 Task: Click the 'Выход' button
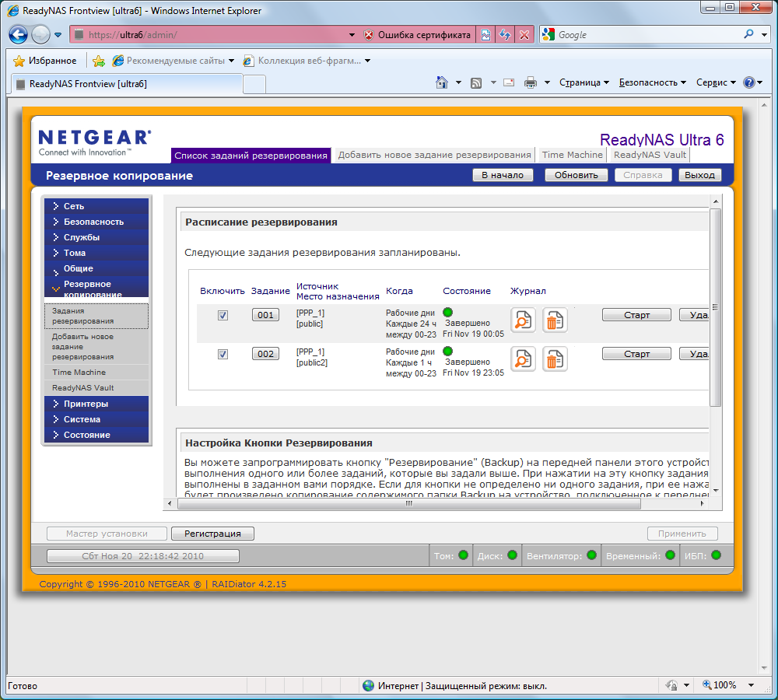coord(699,175)
